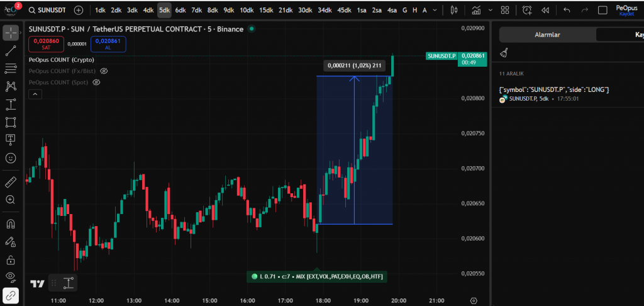644x306 pixels.
Task: Hide all drawings with eye icon
Action: (x=11, y=276)
